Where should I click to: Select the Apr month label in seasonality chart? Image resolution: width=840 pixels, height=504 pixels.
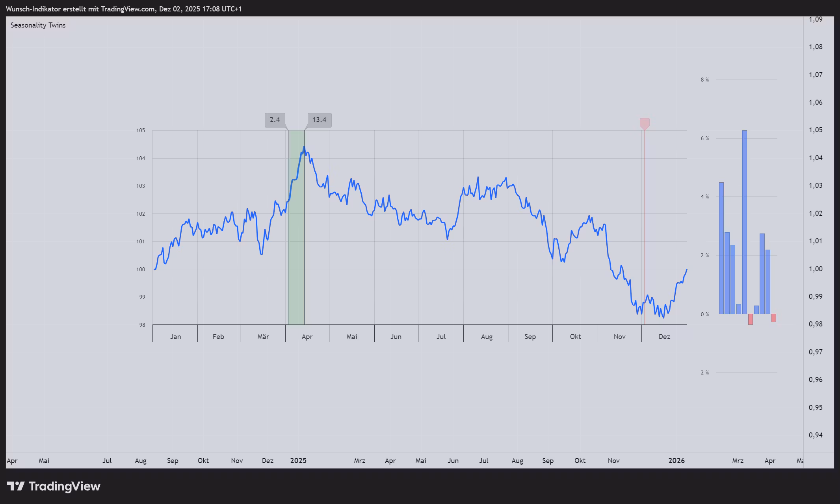(x=307, y=337)
